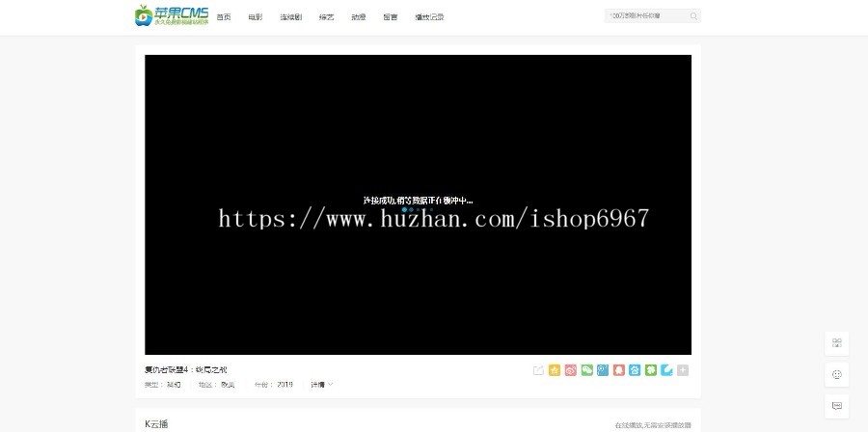Select the 动漫 menu item
The width and height of the screenshot is (868, 432).
tap(358, 17)
